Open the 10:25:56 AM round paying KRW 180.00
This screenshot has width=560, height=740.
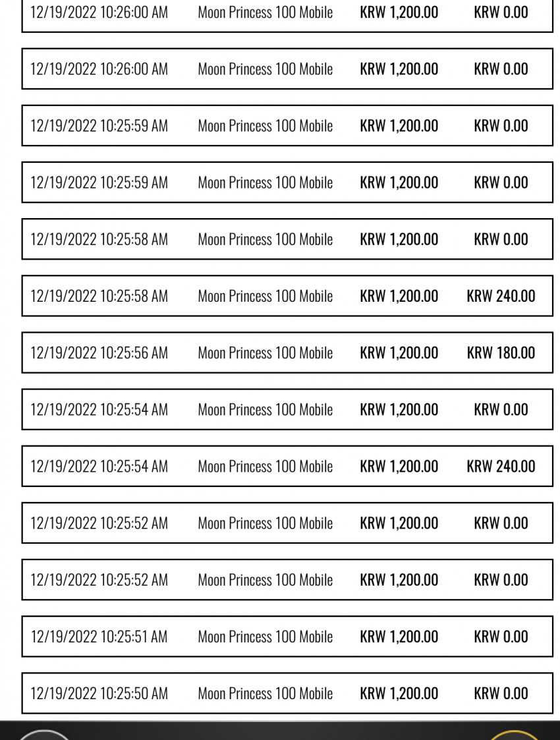point(287,353)
